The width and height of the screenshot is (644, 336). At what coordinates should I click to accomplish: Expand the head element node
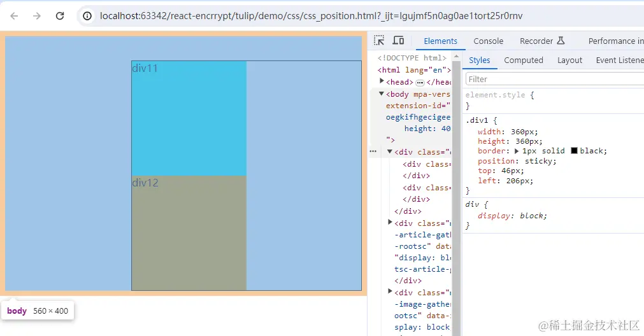click(382, 81)
